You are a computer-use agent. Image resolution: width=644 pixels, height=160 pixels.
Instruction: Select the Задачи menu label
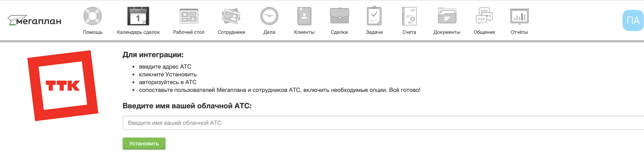(x=374, y=32)
